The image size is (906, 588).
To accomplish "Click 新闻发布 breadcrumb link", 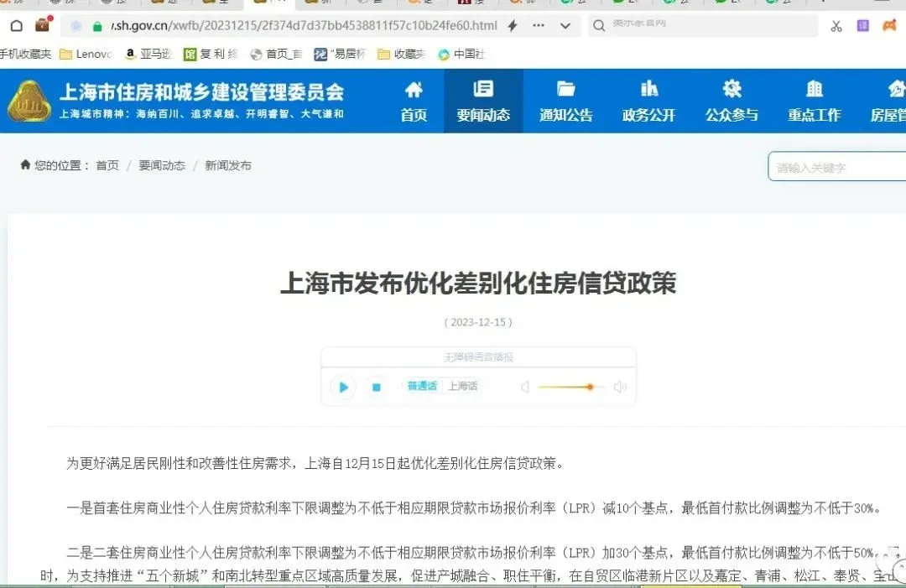I will point(228,165).
